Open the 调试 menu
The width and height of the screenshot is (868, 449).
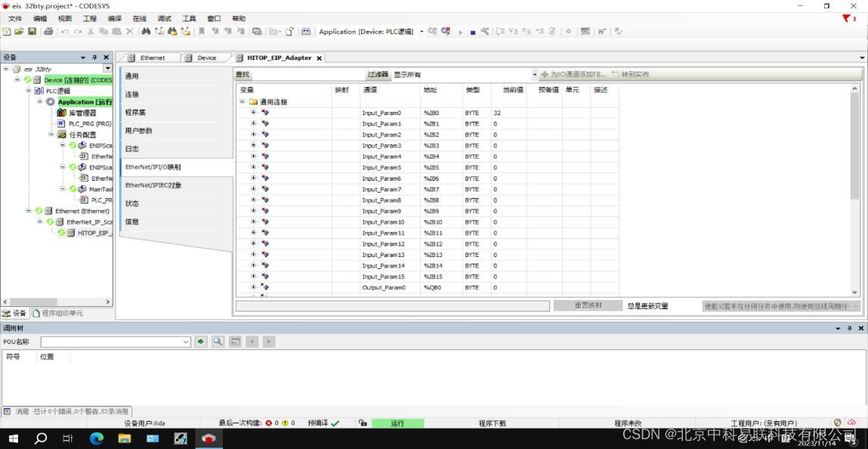(165, 19)
